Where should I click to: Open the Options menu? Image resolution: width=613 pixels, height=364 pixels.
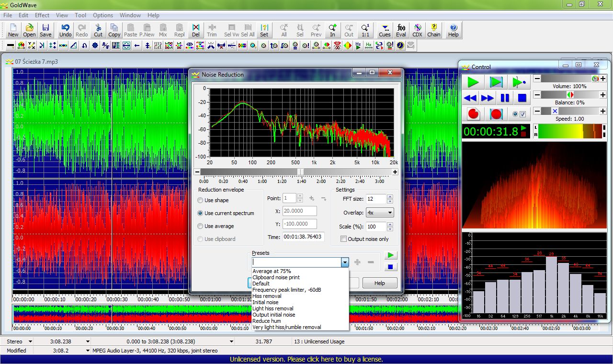[103, 15]
